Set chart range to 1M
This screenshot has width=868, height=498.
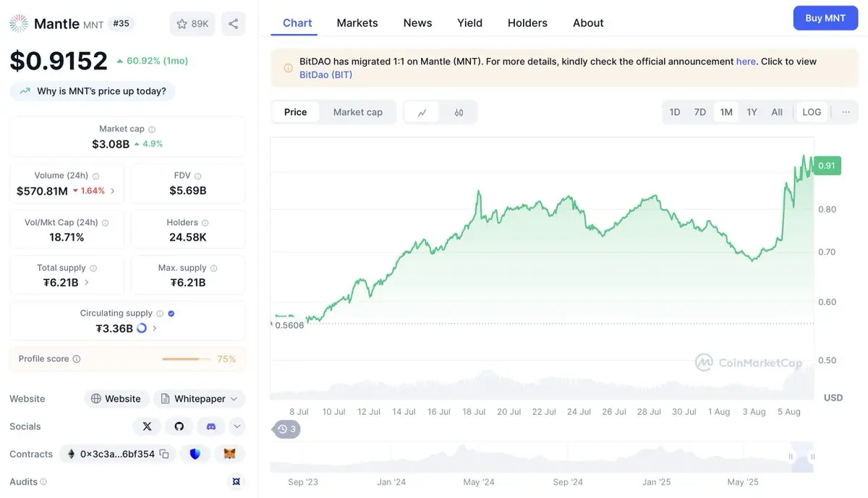(726, 112)
